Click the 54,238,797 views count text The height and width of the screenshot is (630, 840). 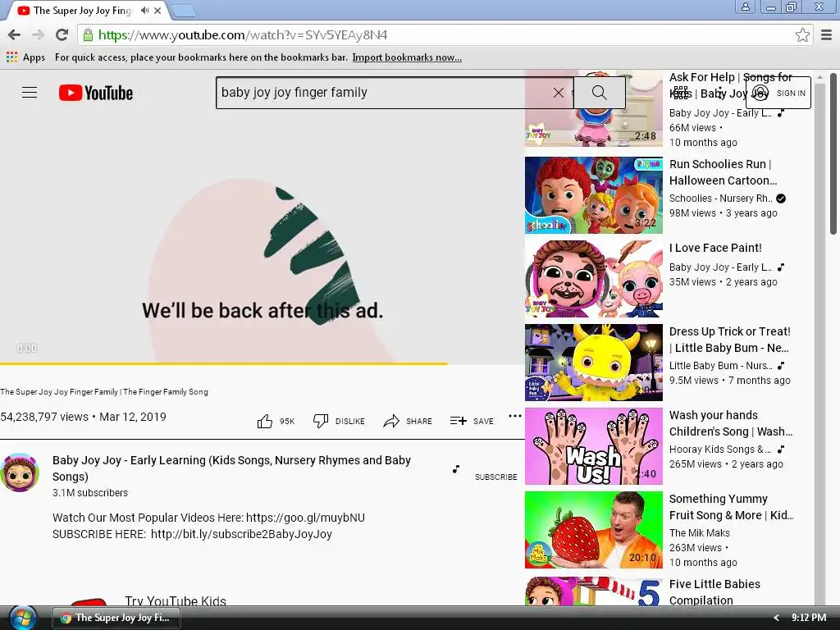(44, 417)
